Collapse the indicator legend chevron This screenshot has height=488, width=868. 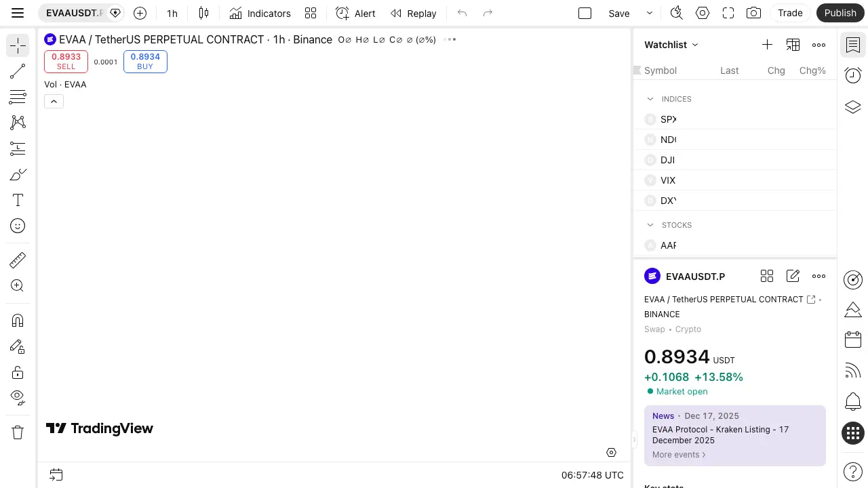pos(54,102)
